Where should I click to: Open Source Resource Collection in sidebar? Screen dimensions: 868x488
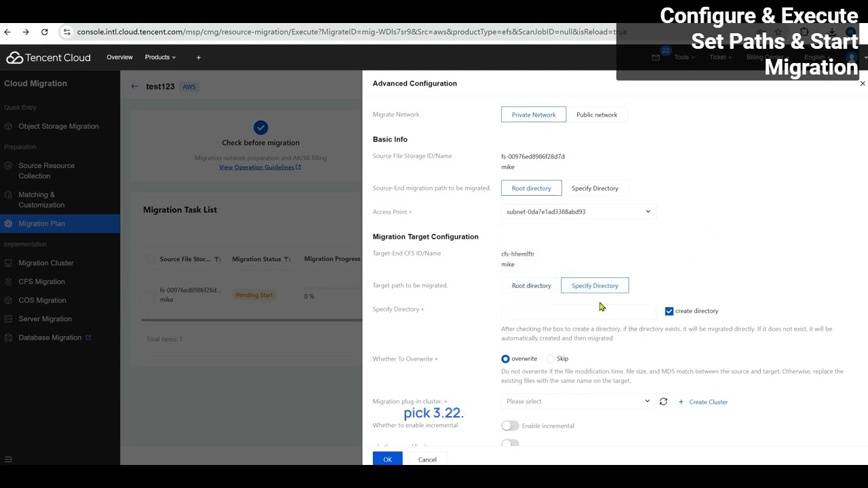click(47, 171)
